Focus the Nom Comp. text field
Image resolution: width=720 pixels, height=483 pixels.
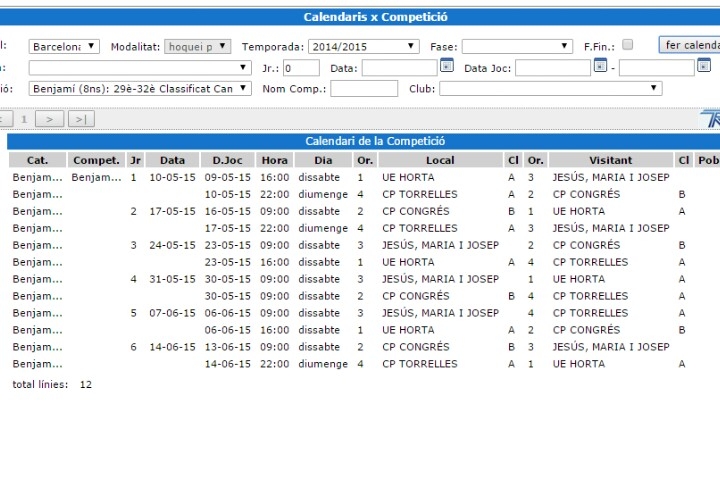[363, 89]
